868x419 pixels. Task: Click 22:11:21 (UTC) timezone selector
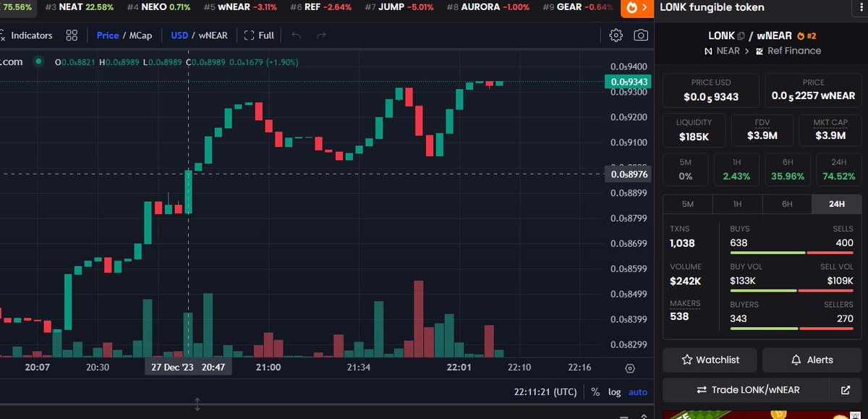(545, 392)
